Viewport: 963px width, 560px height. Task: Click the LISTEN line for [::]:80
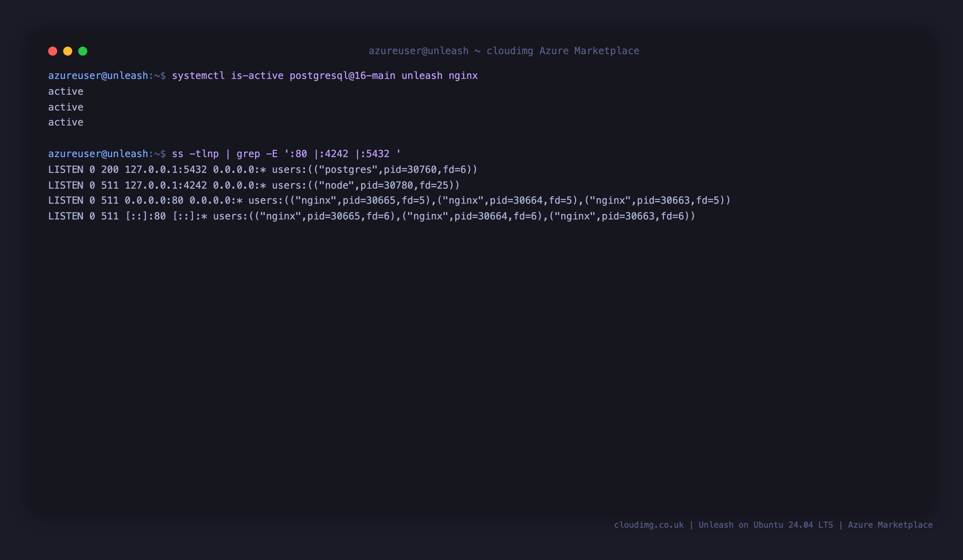[x=371, y=216]
